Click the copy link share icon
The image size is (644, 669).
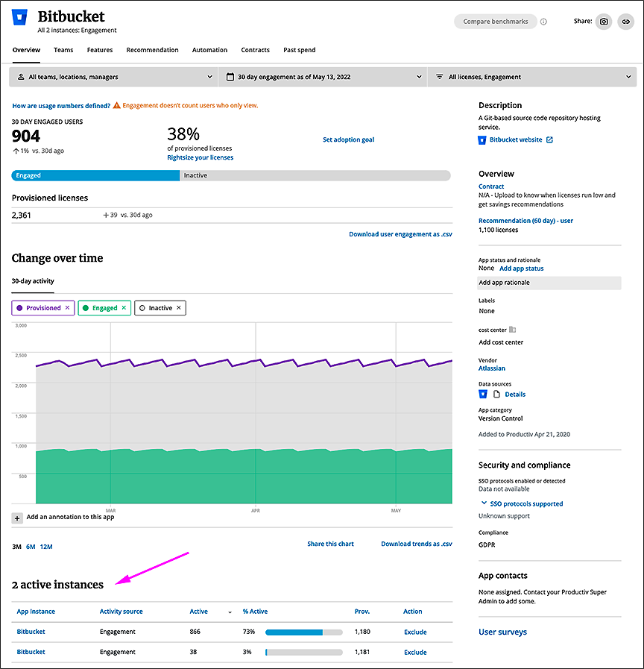coord(627,22)
